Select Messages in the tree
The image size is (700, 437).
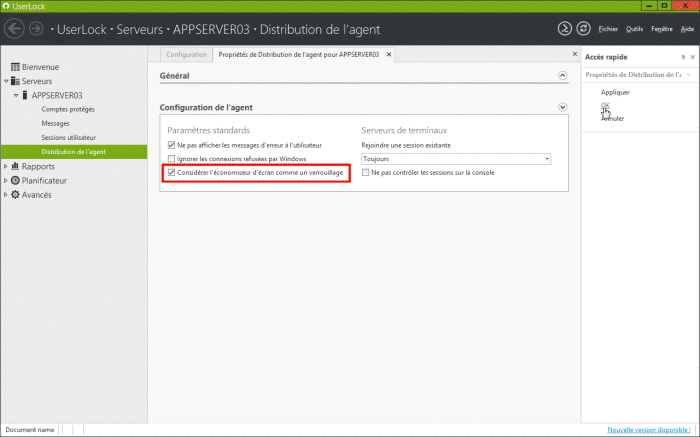[x=55, y=123]
